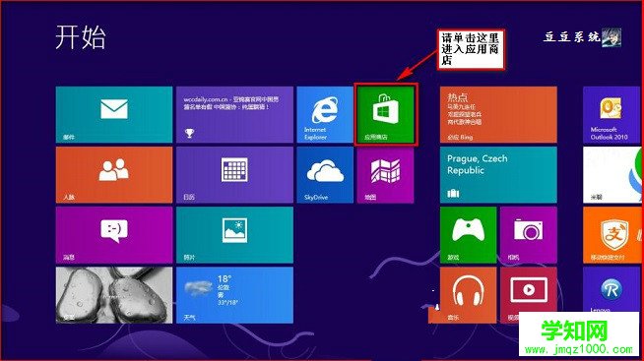Open the white tile below Outlook 2010
Image resolution: width=644 pixels, height=361 pixels.
612,175
